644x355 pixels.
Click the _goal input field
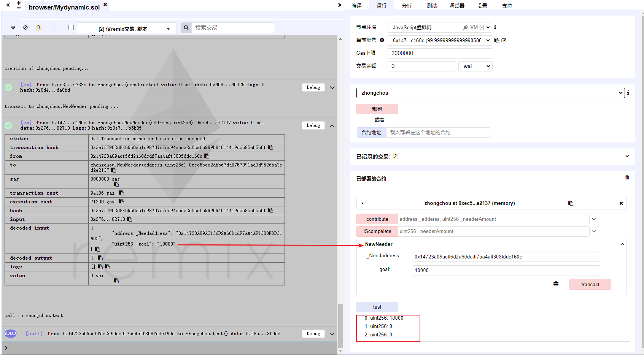(506, 270)
